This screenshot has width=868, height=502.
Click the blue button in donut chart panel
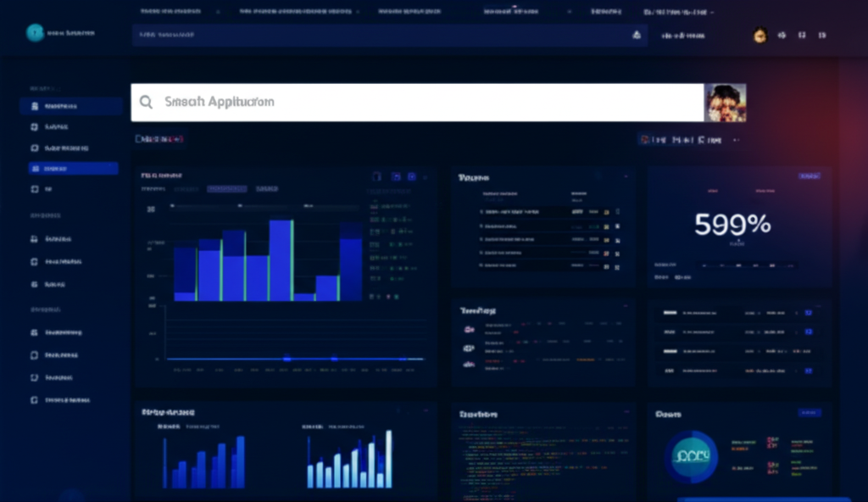coord(810,413)
